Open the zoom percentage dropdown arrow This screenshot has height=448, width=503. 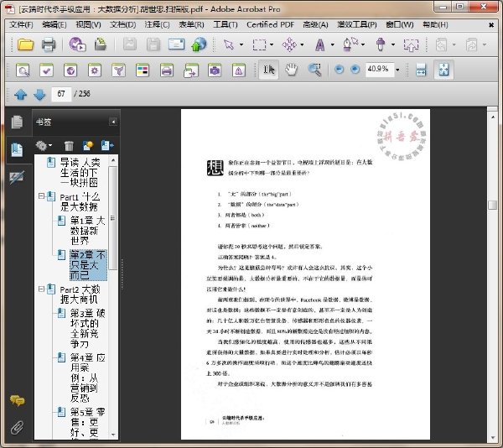pyautogui.click(x=397, y=70)
